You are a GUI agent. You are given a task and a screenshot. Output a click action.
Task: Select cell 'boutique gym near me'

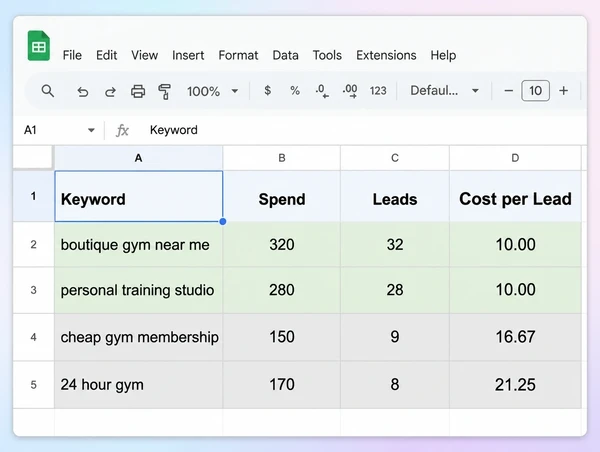coord(139,244)
